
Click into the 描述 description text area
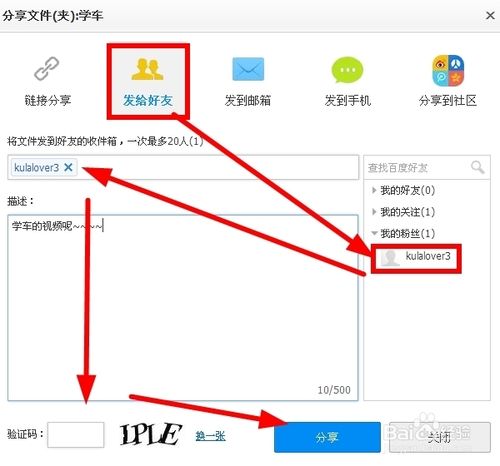tap(183, 307)
